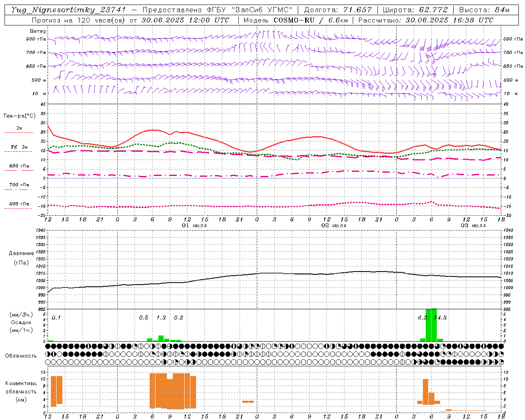Select the Осадки precipitation label
Screen dimensions: 525x420
(21, 322)
